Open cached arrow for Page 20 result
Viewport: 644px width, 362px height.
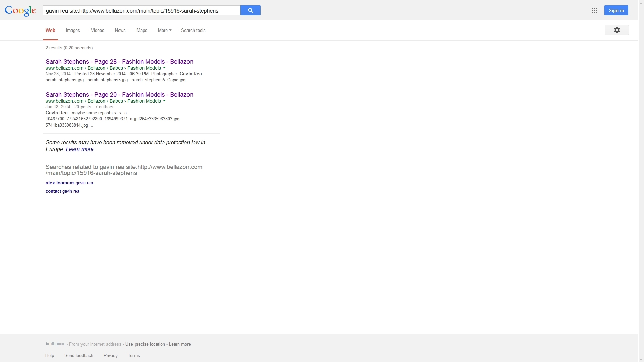coord(164,101)
